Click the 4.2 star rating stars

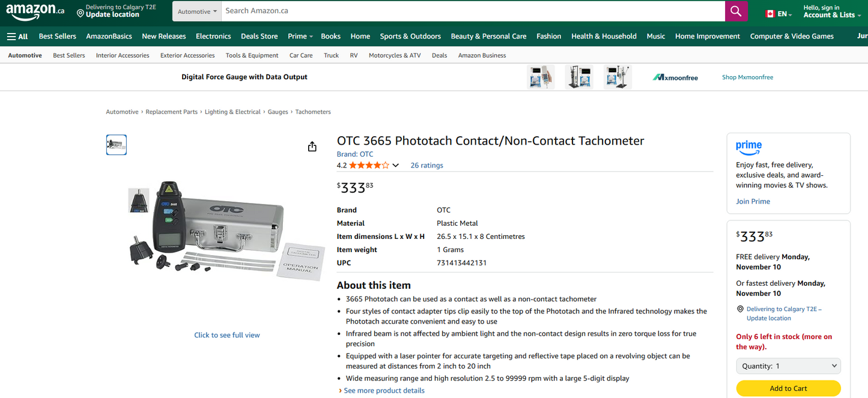point(369,164)
